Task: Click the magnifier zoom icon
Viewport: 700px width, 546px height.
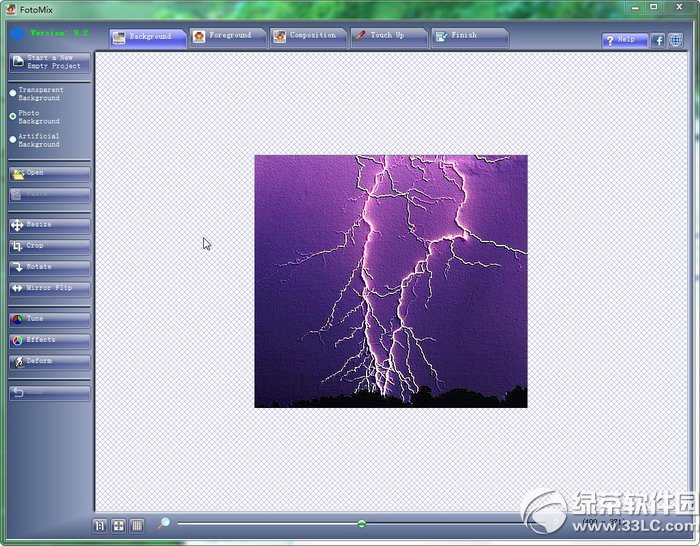Action: pyautogui.click(x=163, y=523)
